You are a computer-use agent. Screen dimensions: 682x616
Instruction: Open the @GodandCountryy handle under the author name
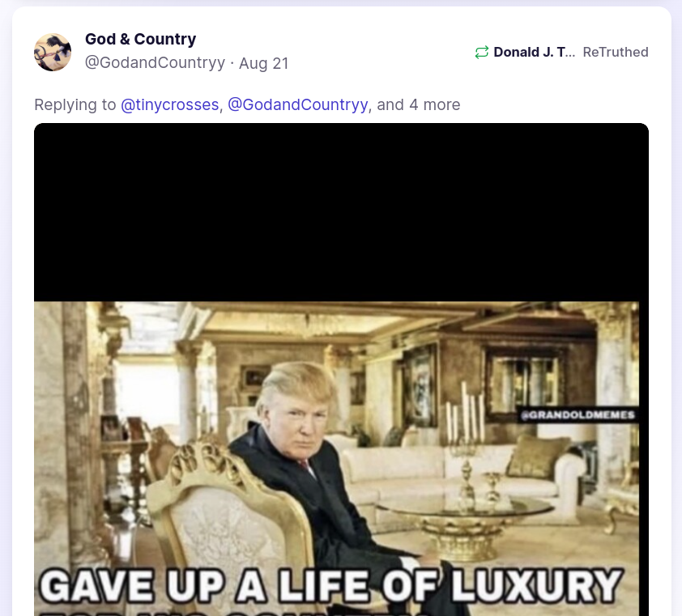click(x=155, y=62)
